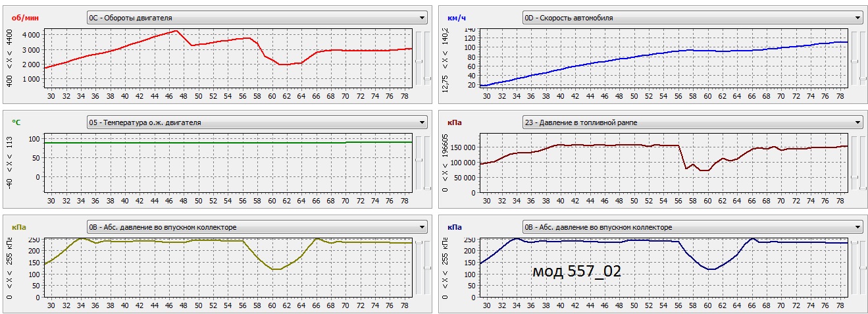Click the inner vertical slider beside the olive manifold pressure chart

click(419, 267)
